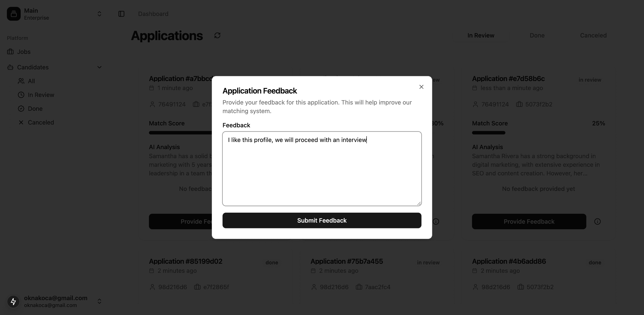
Task: Switch to the Canceled tab
Action: pos(593,36)
